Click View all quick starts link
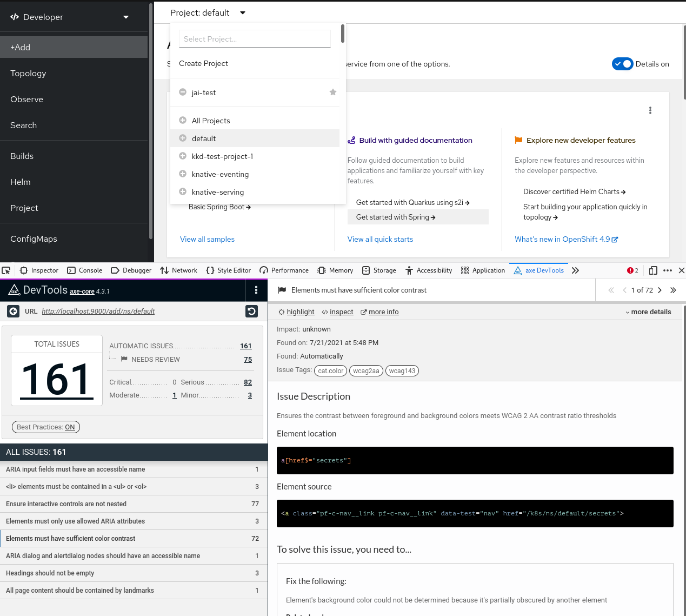The width and height of the screenshot is (686, 616). tap(380, 239)
